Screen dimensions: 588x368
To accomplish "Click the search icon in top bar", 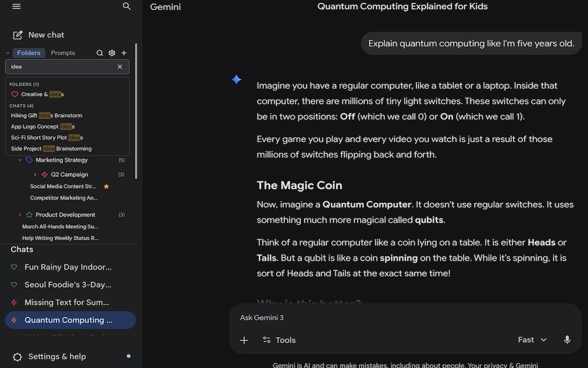I will (127, 6).
